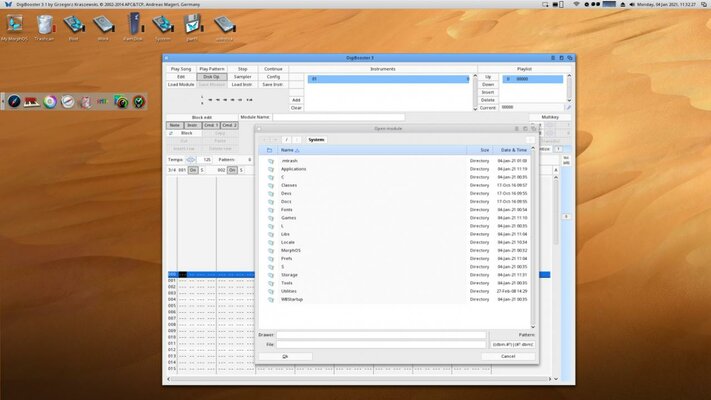Click Config mode button

tap(273, 77)
